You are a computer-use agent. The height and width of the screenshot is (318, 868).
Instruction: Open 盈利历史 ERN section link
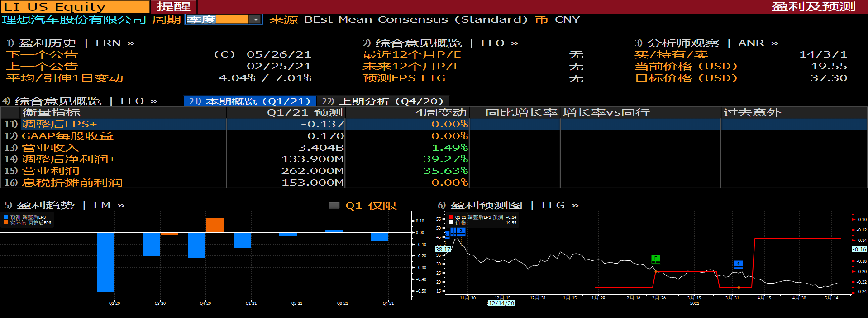[70, 43]
